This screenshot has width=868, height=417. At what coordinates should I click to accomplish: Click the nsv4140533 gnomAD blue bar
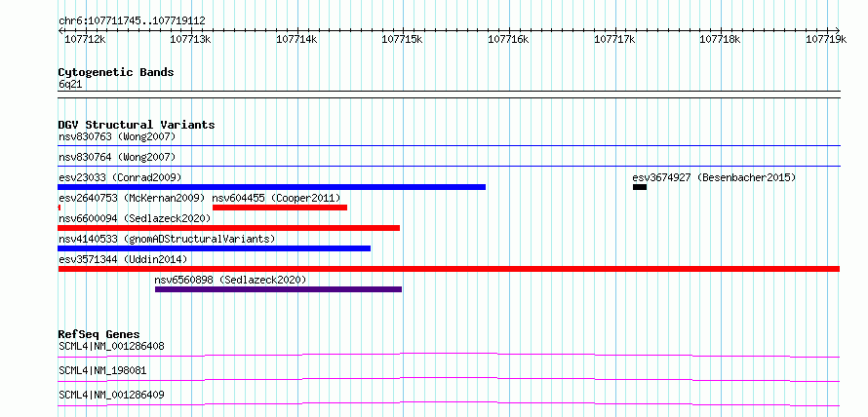(x=215, y=248)
